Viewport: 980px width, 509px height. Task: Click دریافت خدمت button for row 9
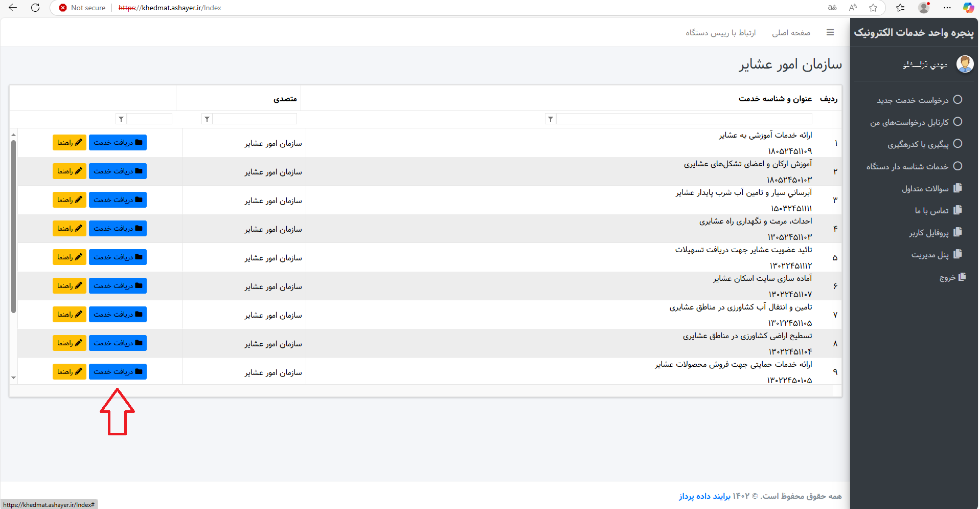(x=118, y=371)
